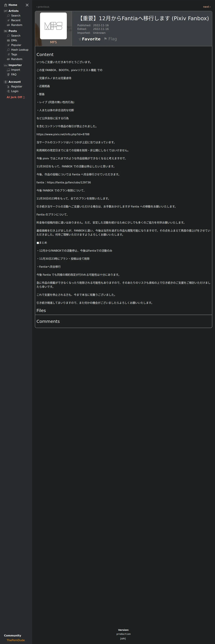Click the Register user icon

tap(8, 86)
